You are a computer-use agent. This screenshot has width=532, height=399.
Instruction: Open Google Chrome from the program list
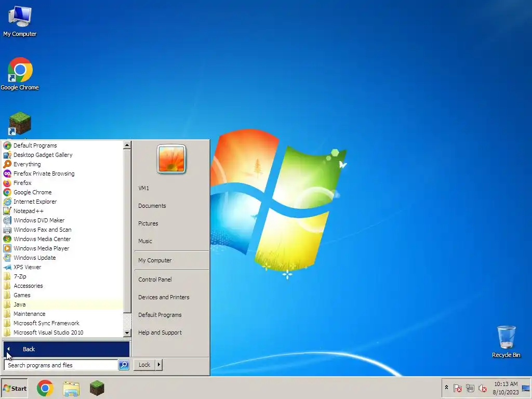point(63,192)
